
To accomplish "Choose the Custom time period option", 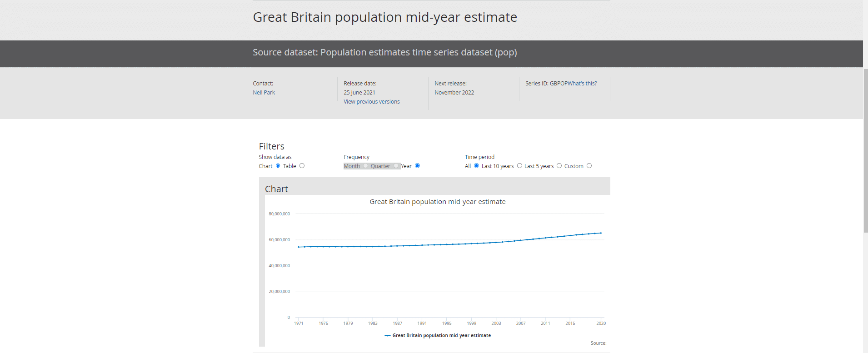I will 589,166.
